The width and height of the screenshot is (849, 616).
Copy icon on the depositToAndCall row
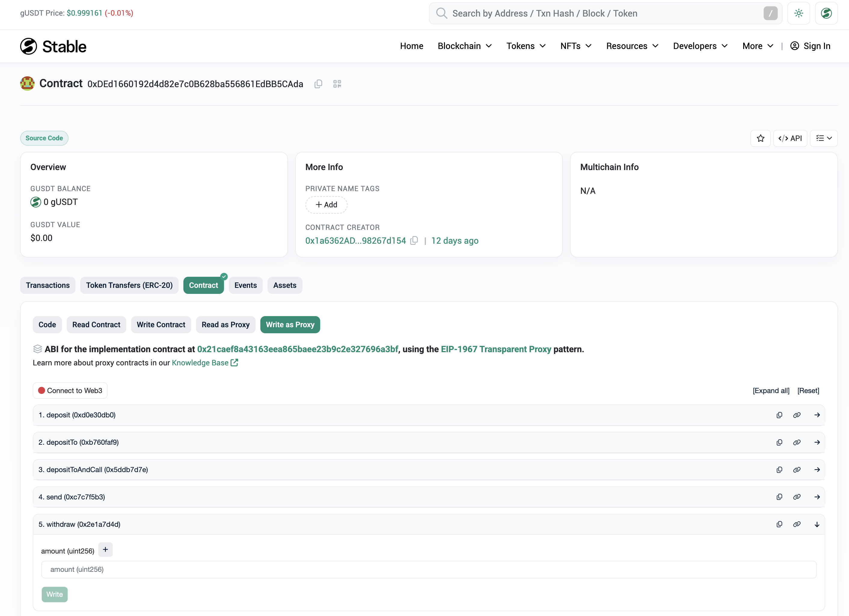point(779,470)
